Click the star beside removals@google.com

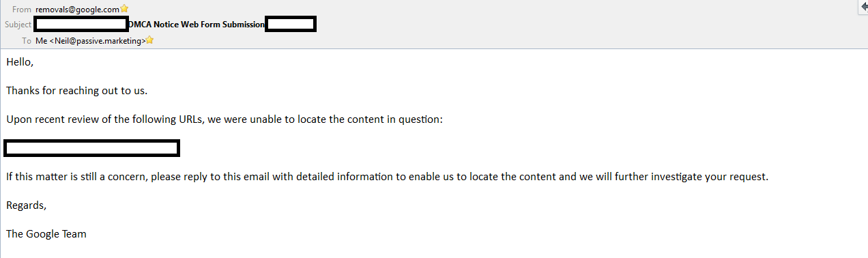click(124, 9)
